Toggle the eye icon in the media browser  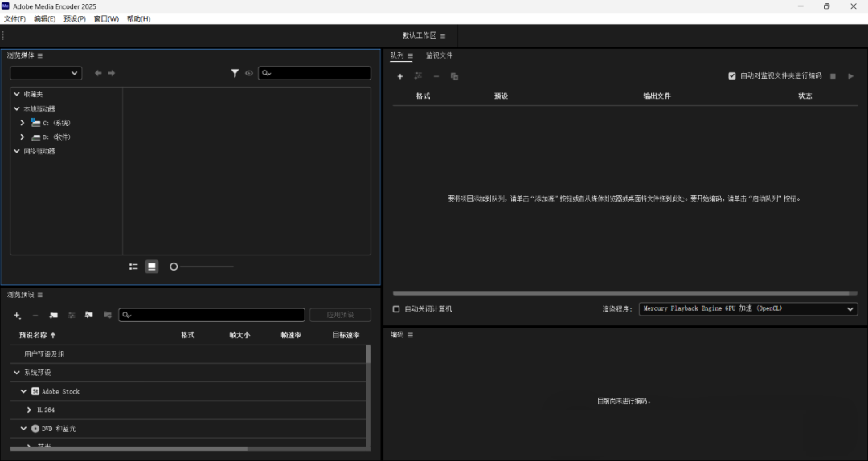[249, 73]
